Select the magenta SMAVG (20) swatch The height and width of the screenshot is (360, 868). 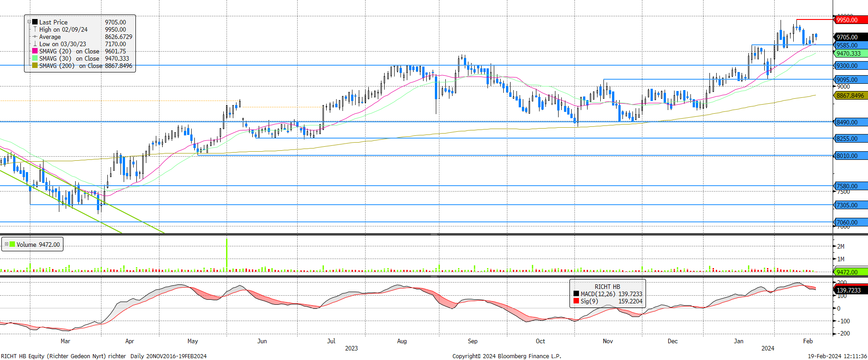(35, 51)
